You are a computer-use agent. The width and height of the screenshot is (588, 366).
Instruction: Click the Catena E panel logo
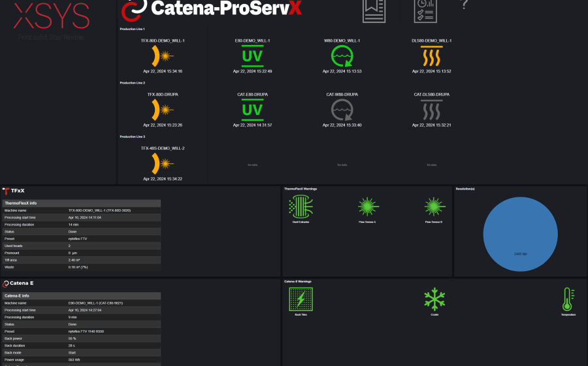coord(18,283)
